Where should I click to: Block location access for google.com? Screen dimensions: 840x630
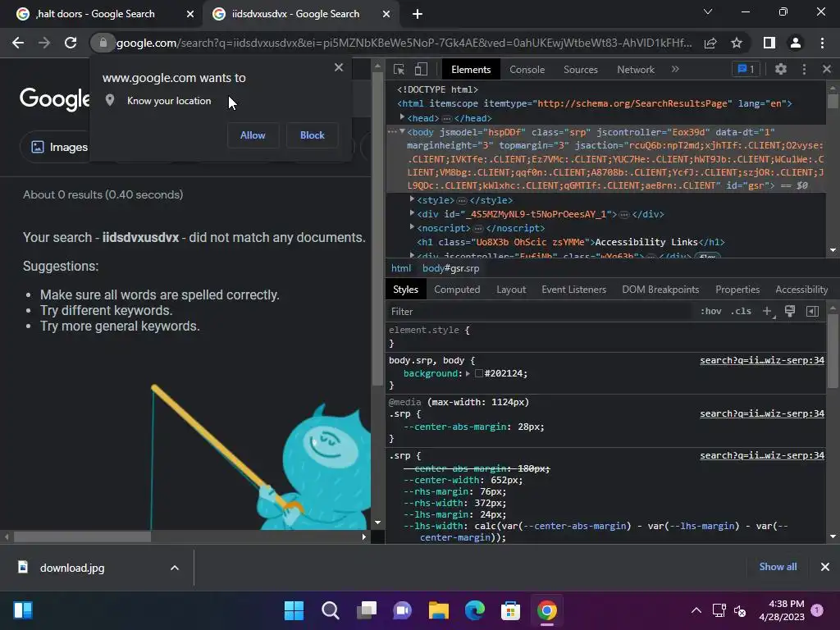click(x=312, y=135)
